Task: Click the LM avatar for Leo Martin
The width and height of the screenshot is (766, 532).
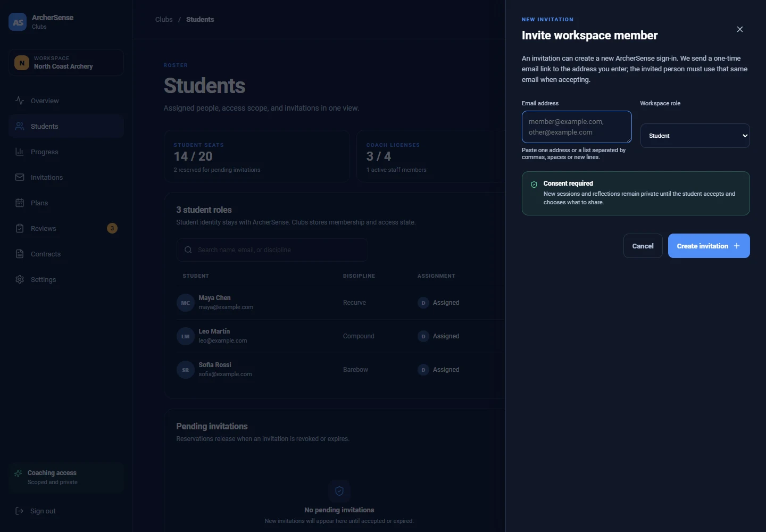Action: 185,336
